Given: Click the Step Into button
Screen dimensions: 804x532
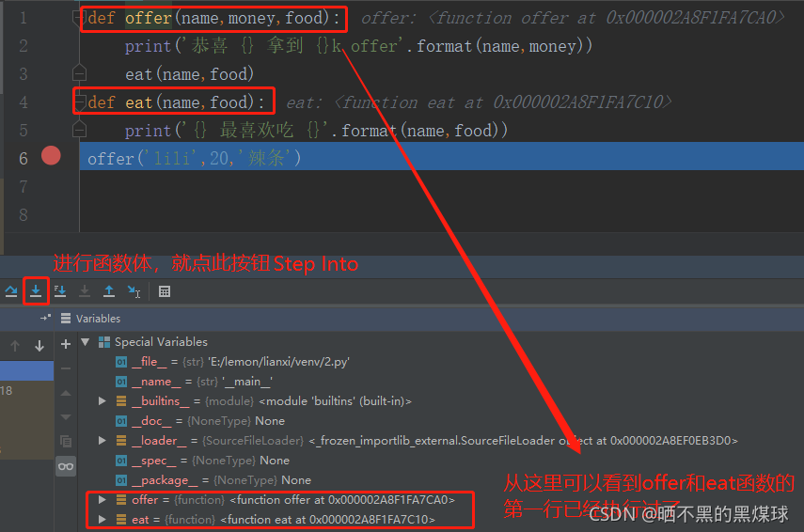Looking at the screenshot, I should [35, 291].
